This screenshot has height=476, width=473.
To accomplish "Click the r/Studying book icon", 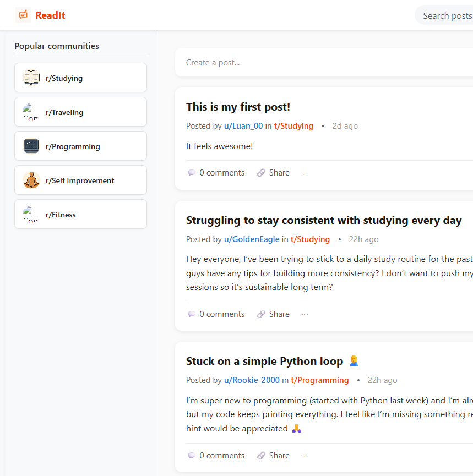I will point(31,78).
